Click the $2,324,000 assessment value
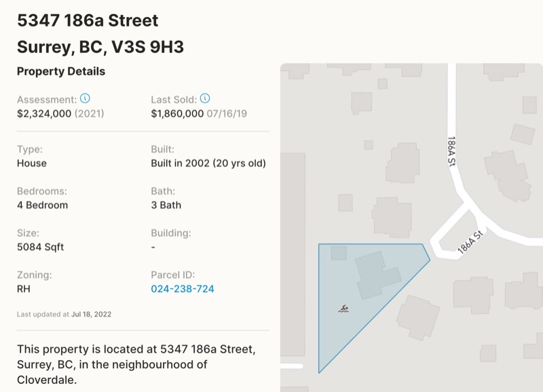Viewport: 543px width, 392px height. click(44, 113)
